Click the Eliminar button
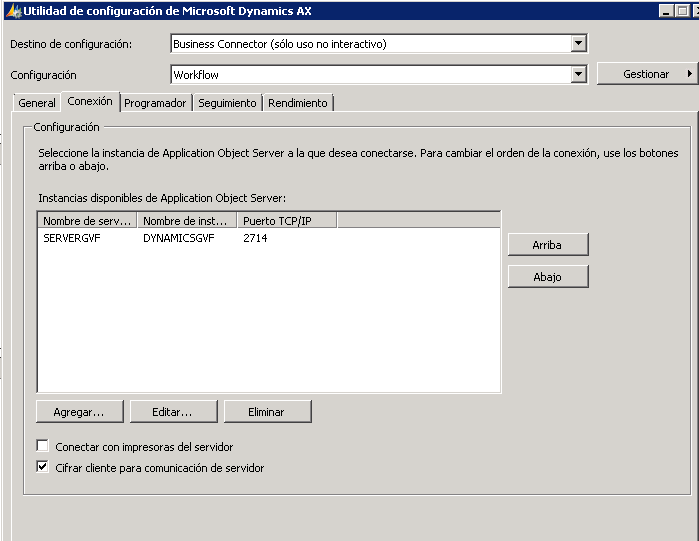Screen dimensions: 699x541 [267, 412]
